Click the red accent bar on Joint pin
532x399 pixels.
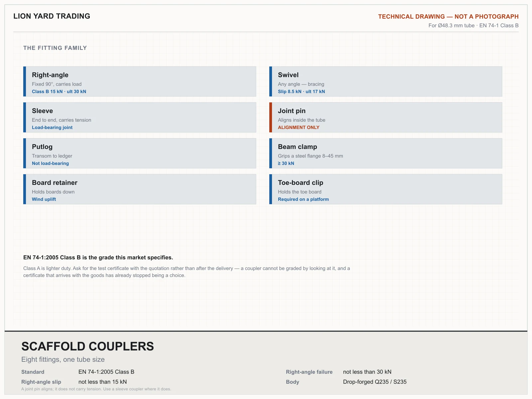pos(271,117)
